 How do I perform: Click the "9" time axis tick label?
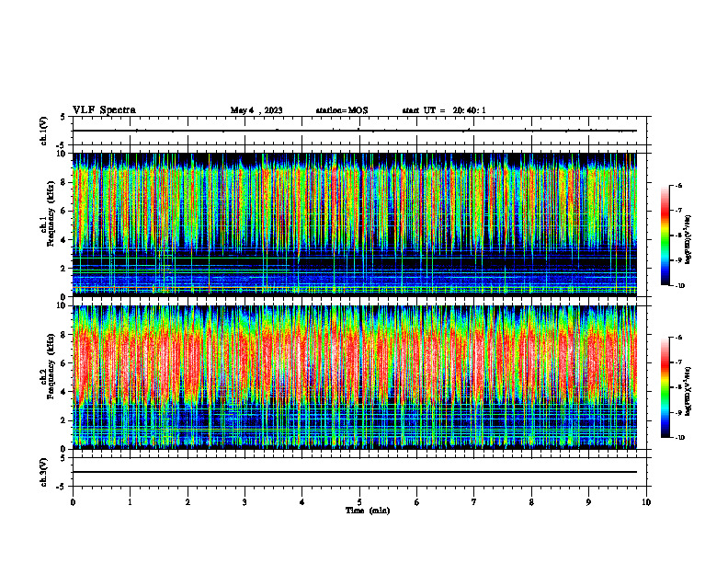[x=588, y=502]
